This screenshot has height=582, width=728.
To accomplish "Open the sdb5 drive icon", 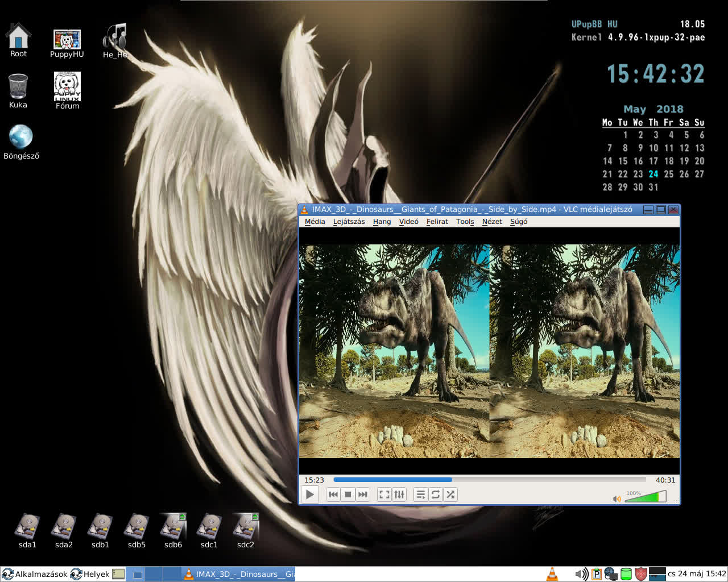I will pos(136,531).
